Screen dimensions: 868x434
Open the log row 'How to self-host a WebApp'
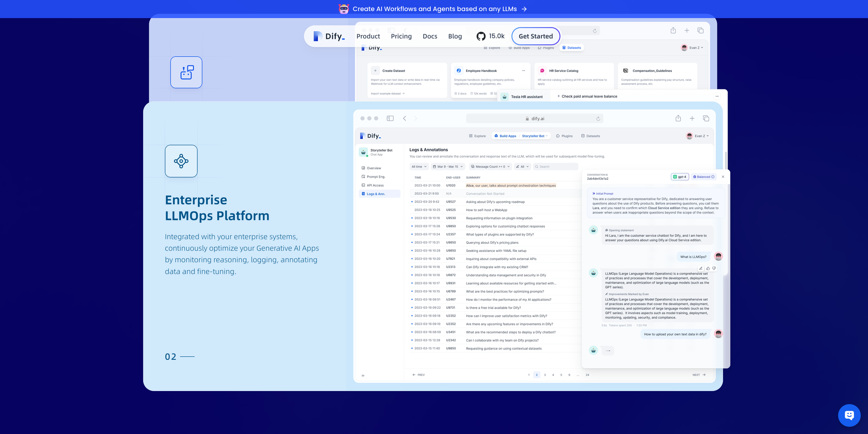(495, 210)
